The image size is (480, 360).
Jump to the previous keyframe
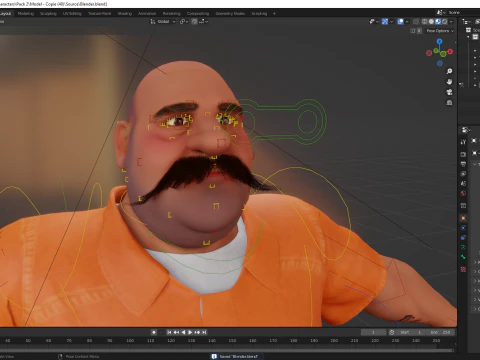click(x=176, y=332)
